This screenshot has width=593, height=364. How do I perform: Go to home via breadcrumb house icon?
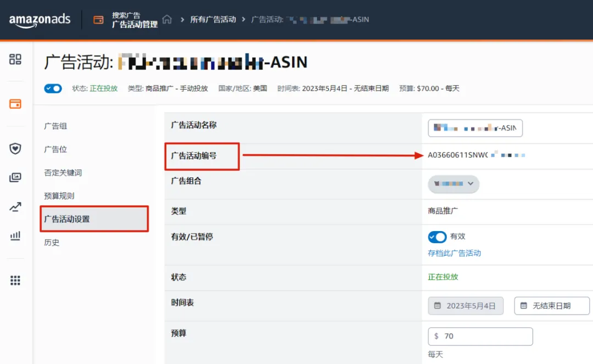167,19
